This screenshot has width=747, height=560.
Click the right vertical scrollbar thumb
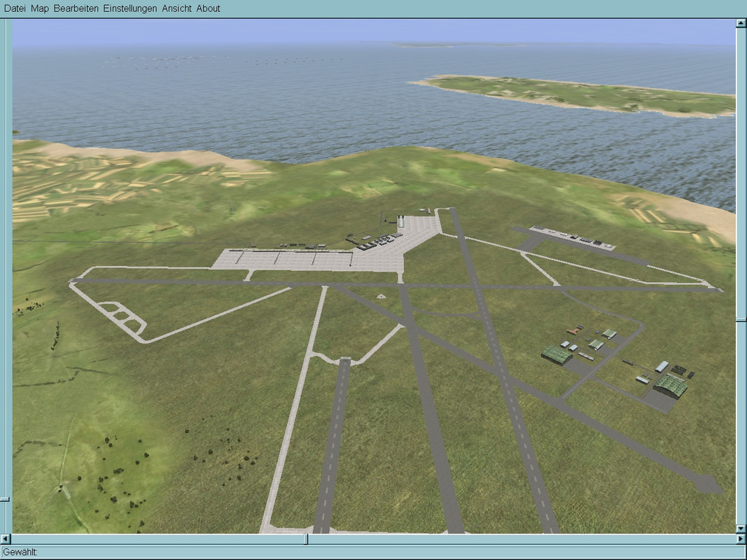coord(741,320)
